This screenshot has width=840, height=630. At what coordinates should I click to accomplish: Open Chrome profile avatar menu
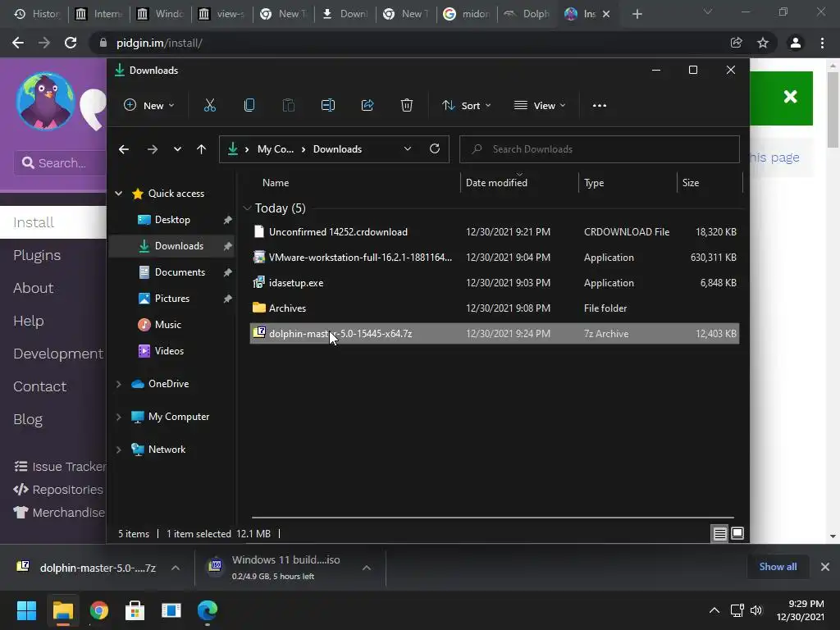796,43
